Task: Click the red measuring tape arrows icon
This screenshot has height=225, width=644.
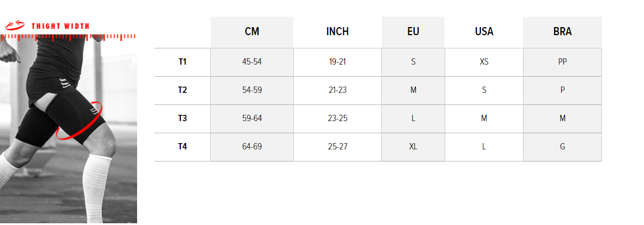Action: (x=15, y=26)
